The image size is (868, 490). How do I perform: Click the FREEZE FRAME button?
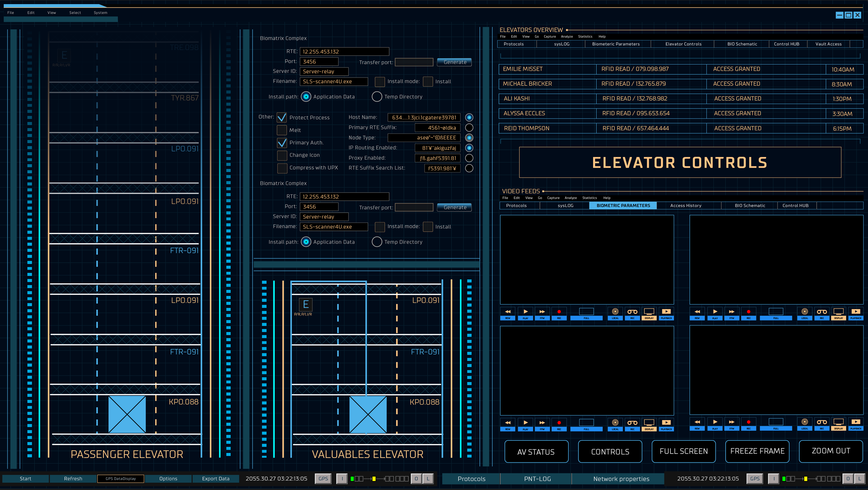(757, 451)
